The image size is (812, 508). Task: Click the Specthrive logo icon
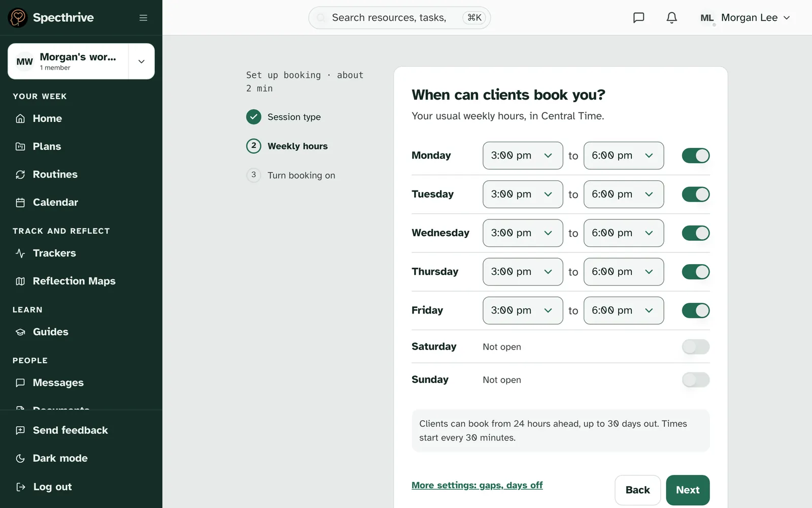coord(18,18)
